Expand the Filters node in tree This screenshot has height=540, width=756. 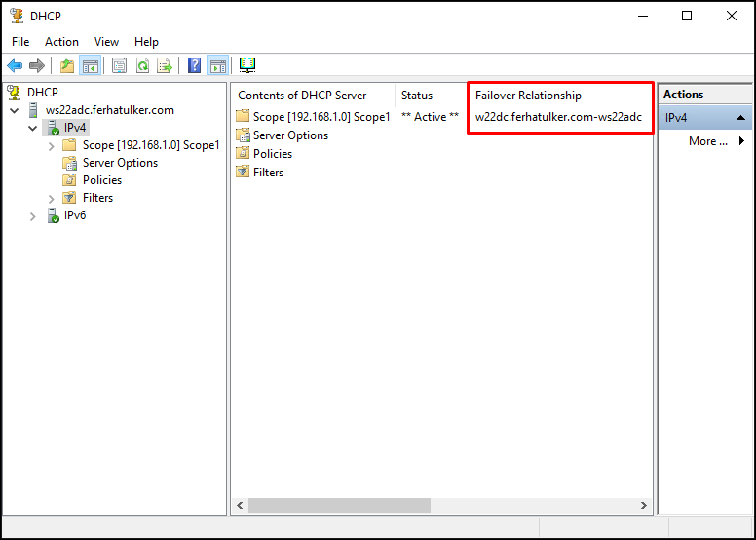(x=51, y=198)
